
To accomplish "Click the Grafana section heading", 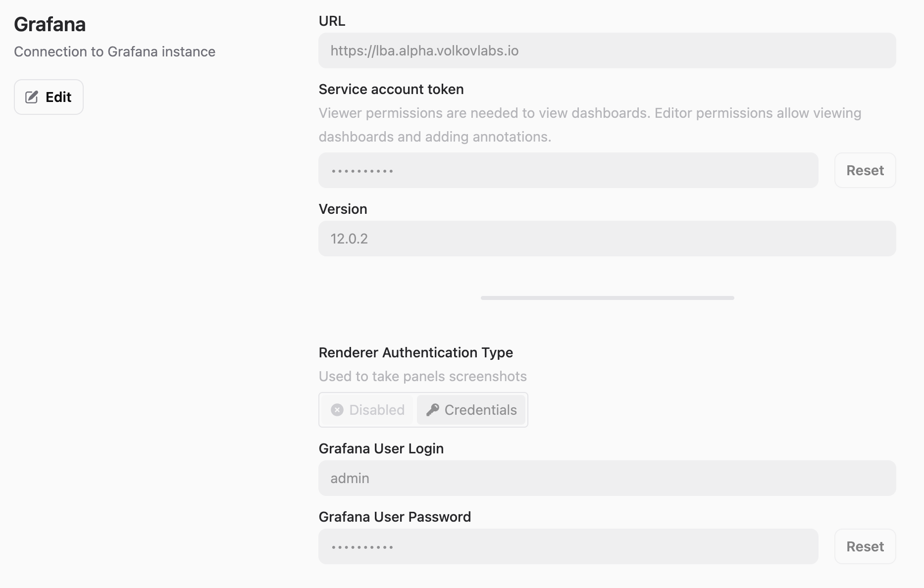I will (x=50, y=24).
